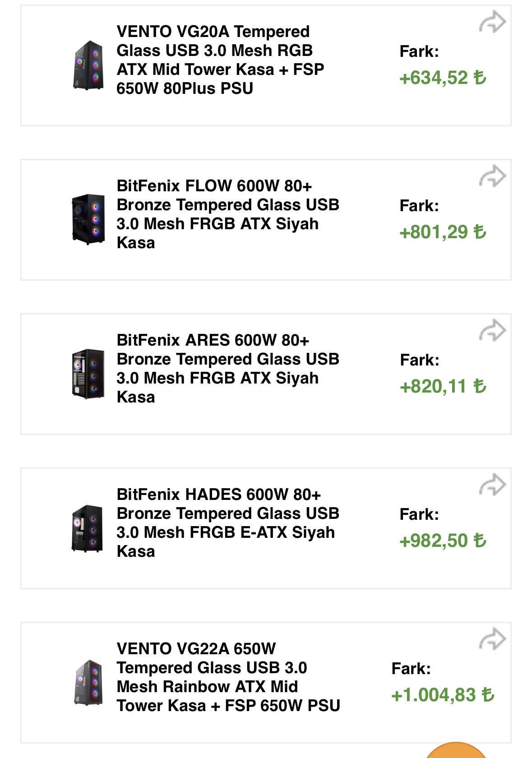The height and width of the screenshot is (758, 532).
Task: Click the +634,52 ₺ price difference
Action: [x=443, y=78]
